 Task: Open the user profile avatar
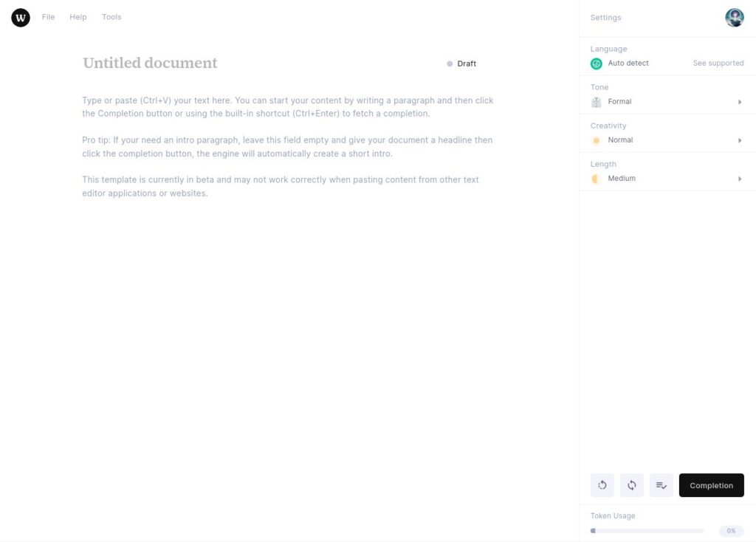pos(735,18)
